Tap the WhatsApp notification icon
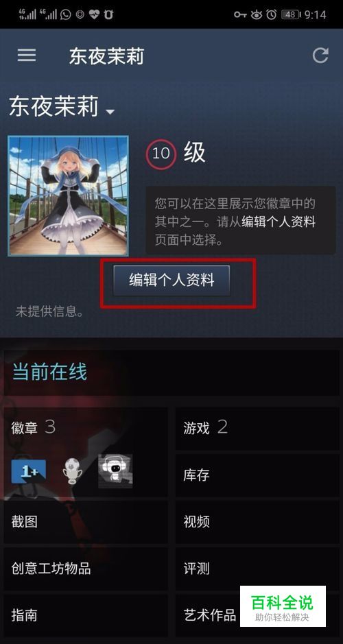This screenshot has width=343, height=644. coord(65,15)
